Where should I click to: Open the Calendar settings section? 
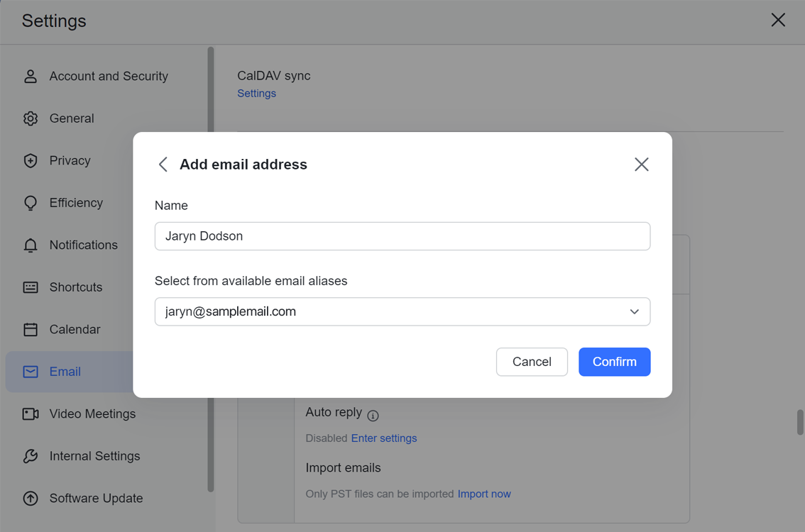click(x=75, y=329)
